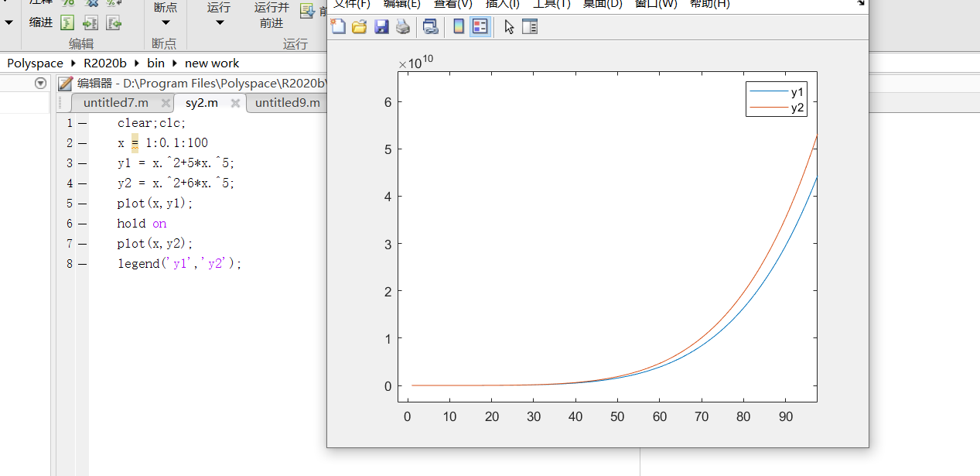Click the smart indent icon beside 缩进
Screen dimensions: 980x476
(67, 22)
